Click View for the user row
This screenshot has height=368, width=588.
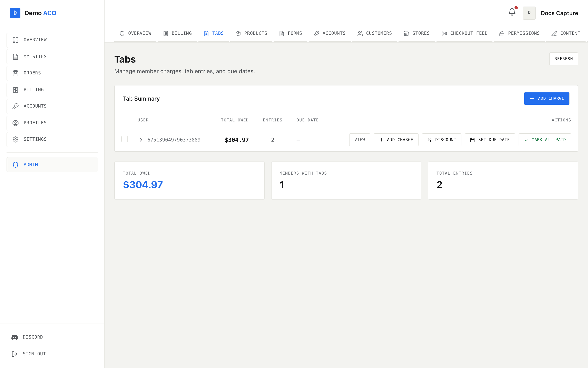(x=360, y=140)
